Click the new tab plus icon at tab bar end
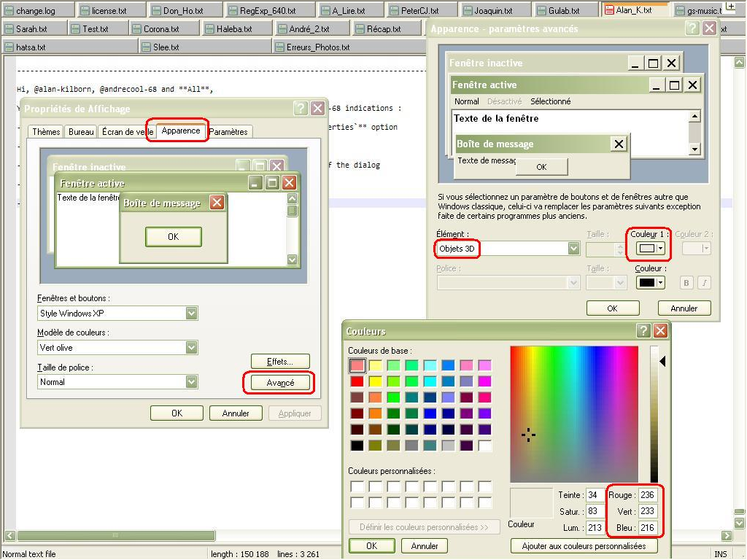The image size is (747, 560). pyautogui.click(x=731, y=7)
